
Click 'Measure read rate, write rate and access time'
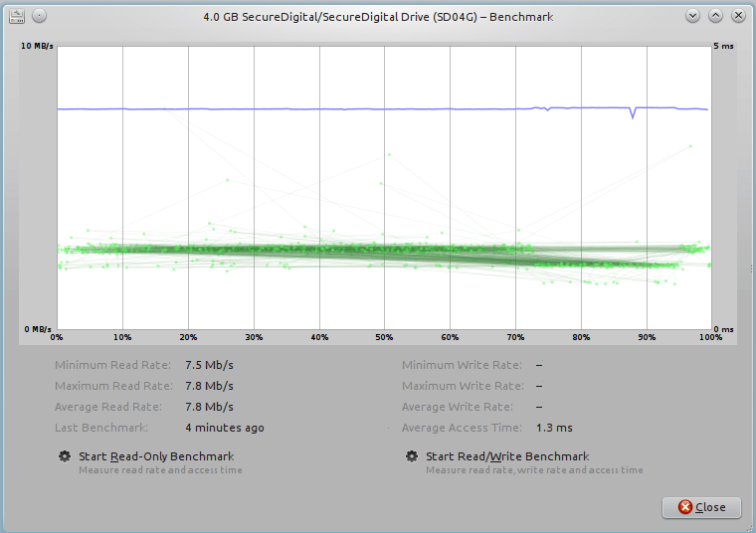pyautogui.click(x=534, y=470)
